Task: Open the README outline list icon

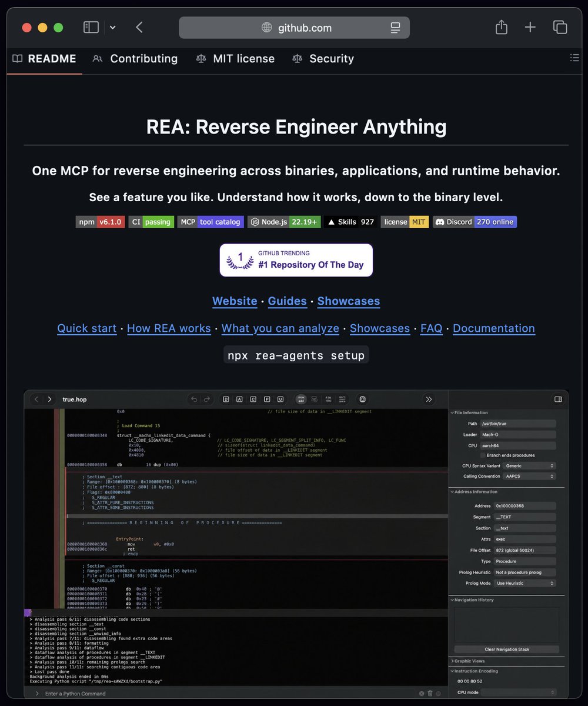Action: pos(574,58)
